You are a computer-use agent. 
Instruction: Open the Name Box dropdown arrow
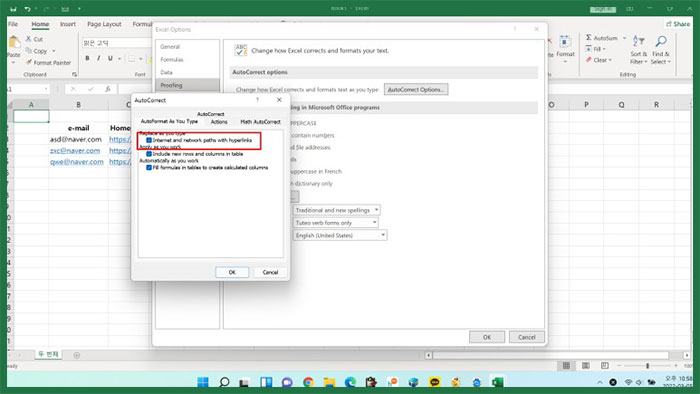tap(46, 89)
